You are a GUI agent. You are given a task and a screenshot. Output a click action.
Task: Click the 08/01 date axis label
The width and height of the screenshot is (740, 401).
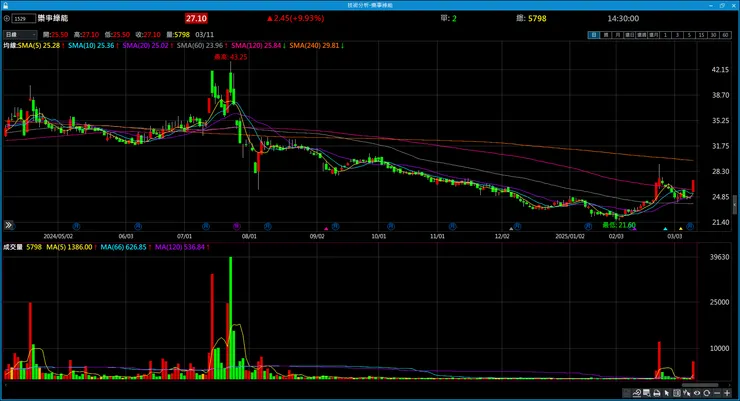(x=249, y=236)
